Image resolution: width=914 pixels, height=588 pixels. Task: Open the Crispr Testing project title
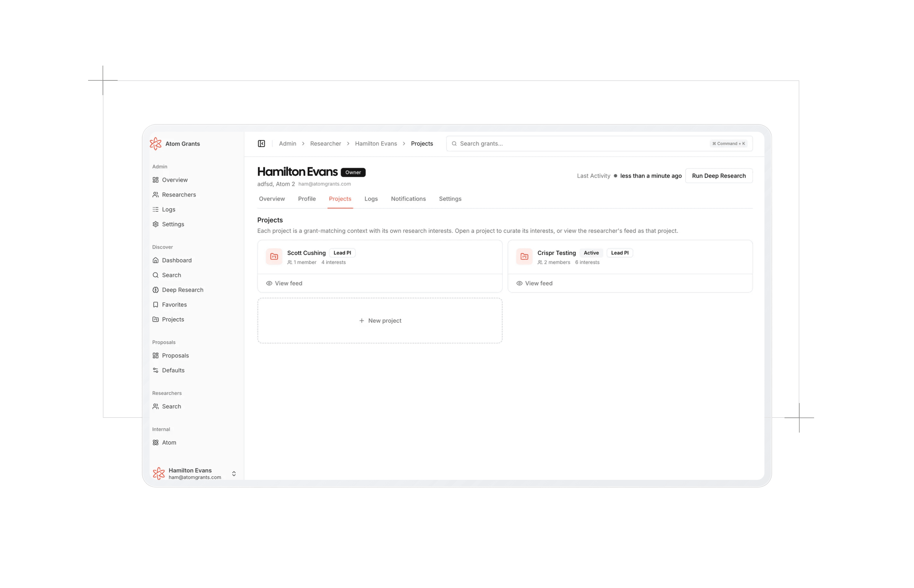[x=557, y=253]
